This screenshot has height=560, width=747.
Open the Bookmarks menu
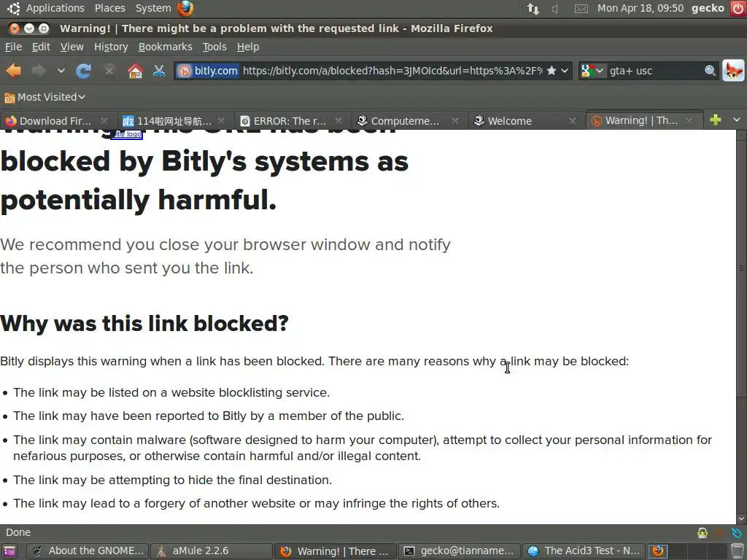click(x=166, y=47)
